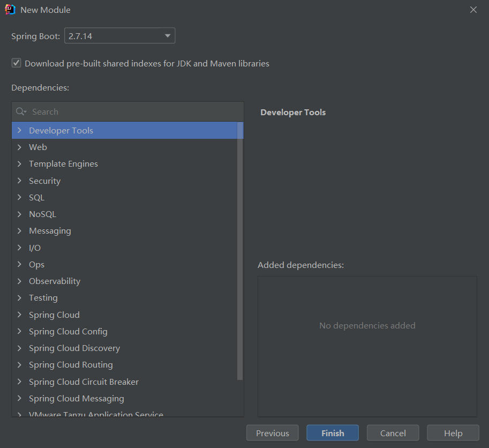This screenshot has height=448, width=489.
Task: Expand the Developer Tools category
Action: [19, 130]
